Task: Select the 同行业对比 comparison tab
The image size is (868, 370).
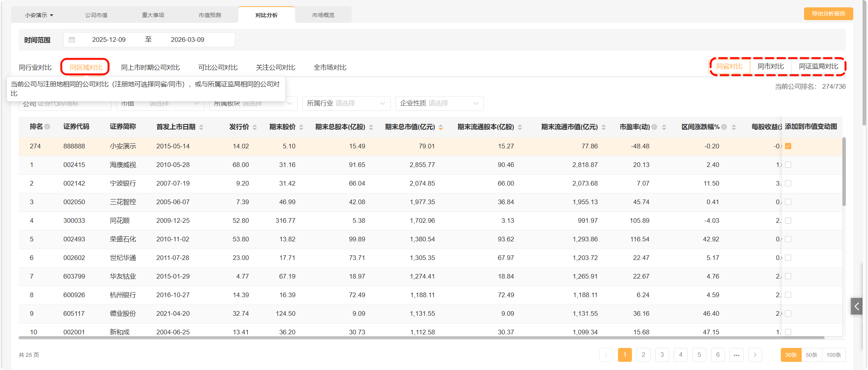Action: tap(35, 67)
